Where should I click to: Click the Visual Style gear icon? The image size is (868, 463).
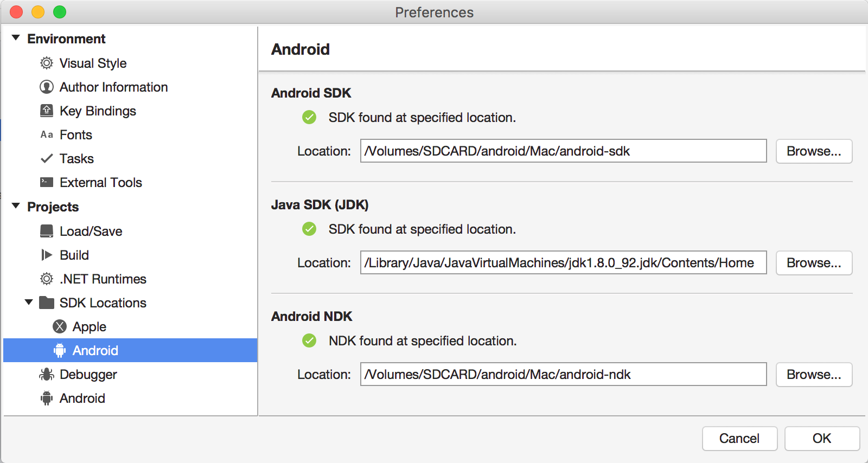pyautogui.click(x=47, y=63)
